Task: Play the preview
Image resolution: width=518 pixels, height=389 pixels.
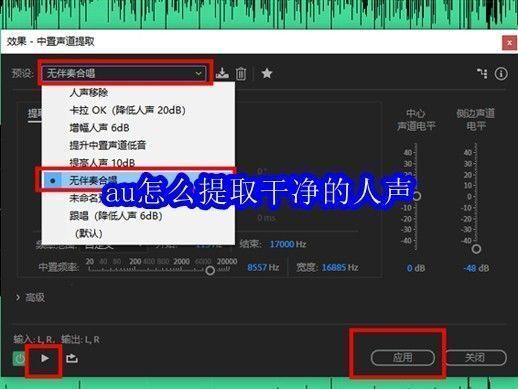Action: [x=44, y=358]
